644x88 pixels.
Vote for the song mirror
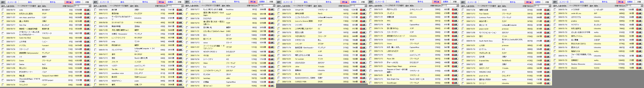pos(271,43)
